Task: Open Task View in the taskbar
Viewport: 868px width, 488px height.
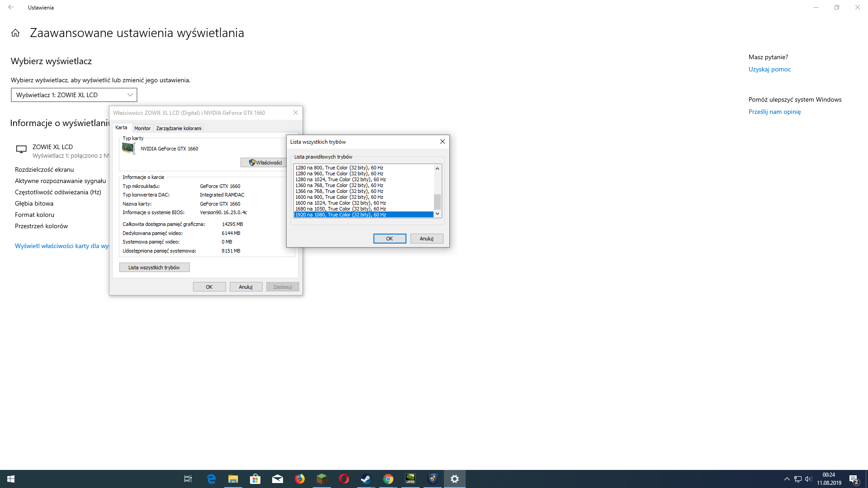Action: [188, 479]
